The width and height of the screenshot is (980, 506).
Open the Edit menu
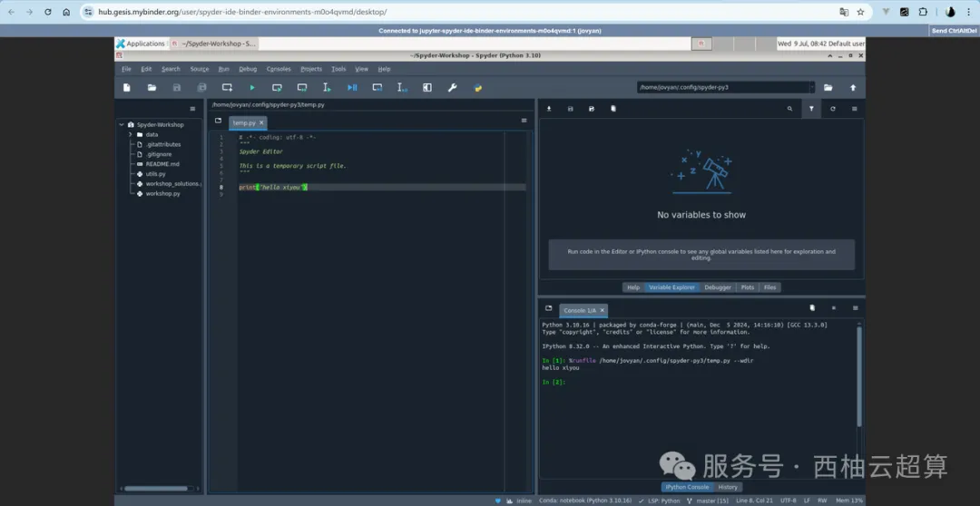146,69
